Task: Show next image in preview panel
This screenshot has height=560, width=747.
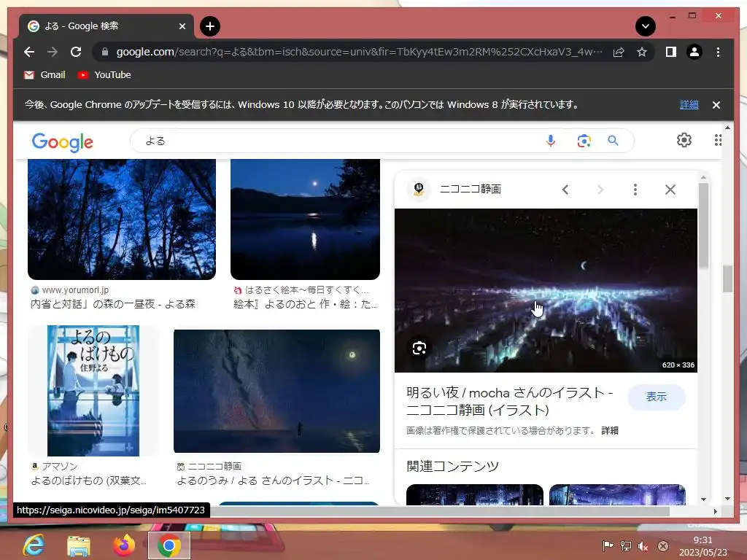Action: point(600,190)
